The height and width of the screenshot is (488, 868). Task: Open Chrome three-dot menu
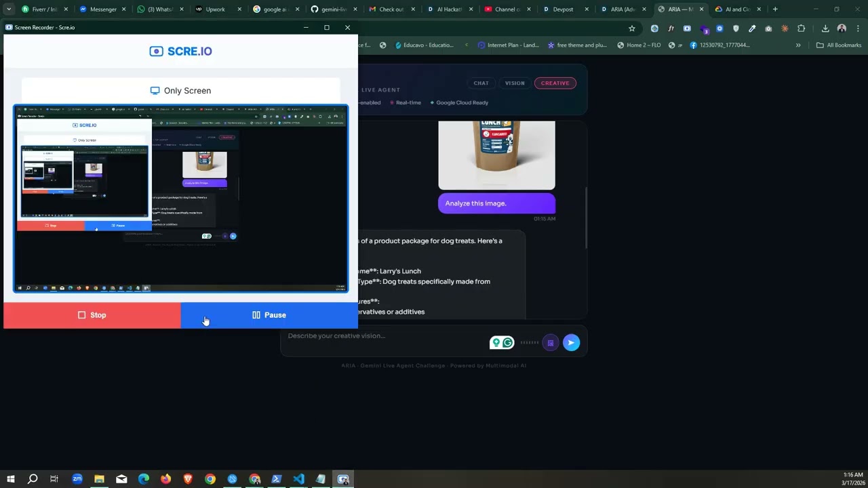[x=857, y=28]
